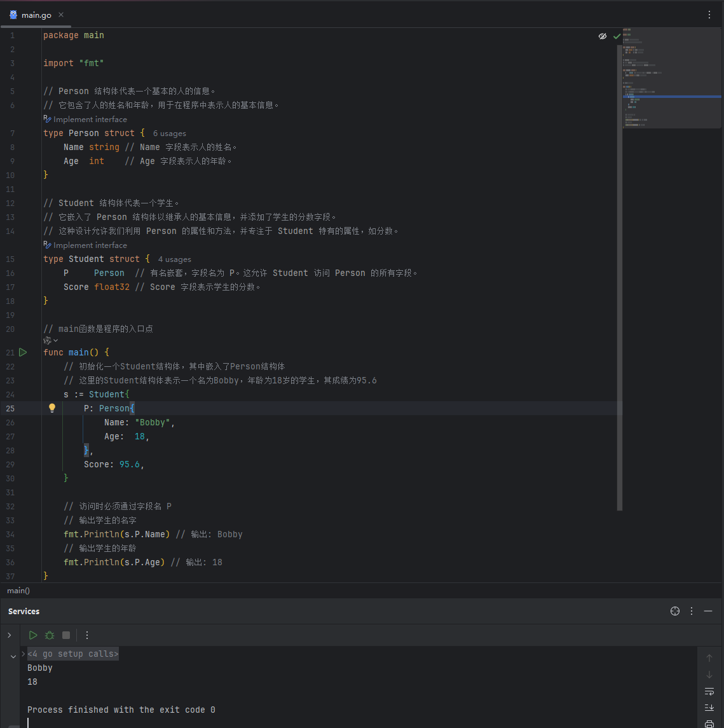Click the 'import "fmt"' line

point(73,63)
